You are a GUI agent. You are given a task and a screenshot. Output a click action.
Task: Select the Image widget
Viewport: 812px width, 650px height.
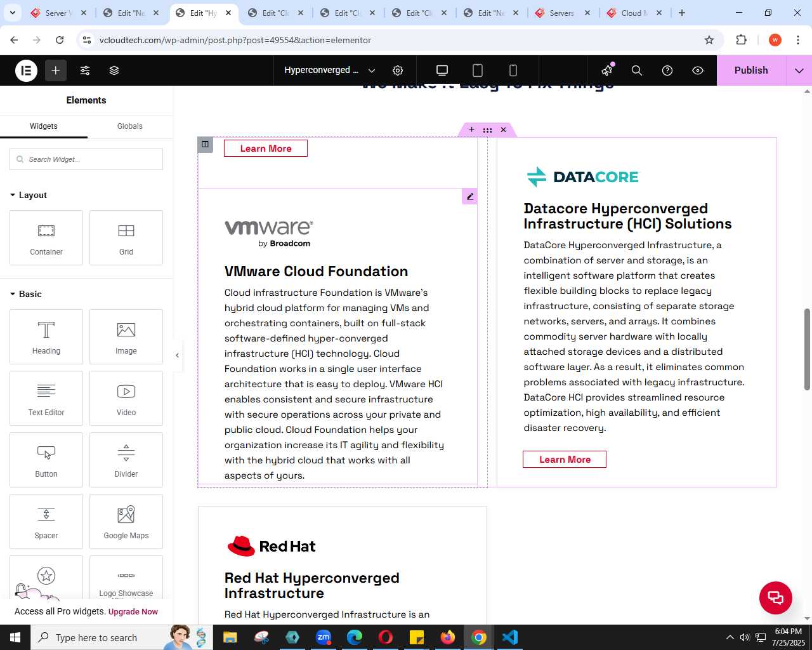click(126, 337)
